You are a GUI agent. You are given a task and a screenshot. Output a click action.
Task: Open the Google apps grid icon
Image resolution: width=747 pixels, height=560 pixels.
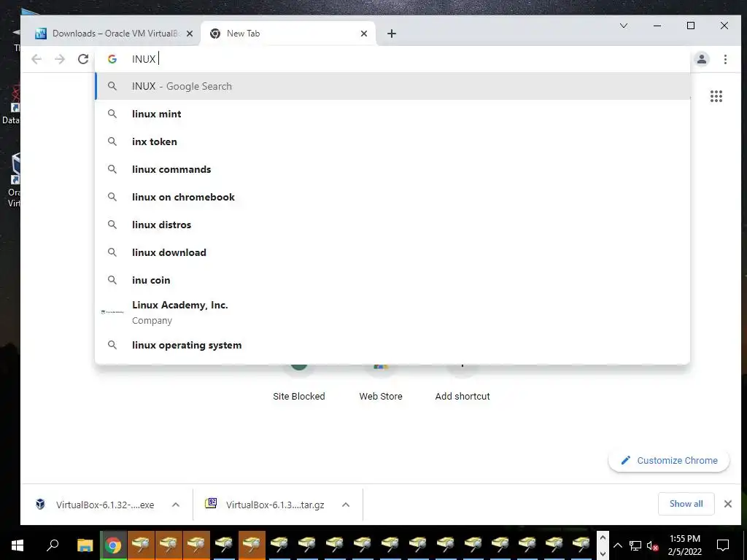716,96
